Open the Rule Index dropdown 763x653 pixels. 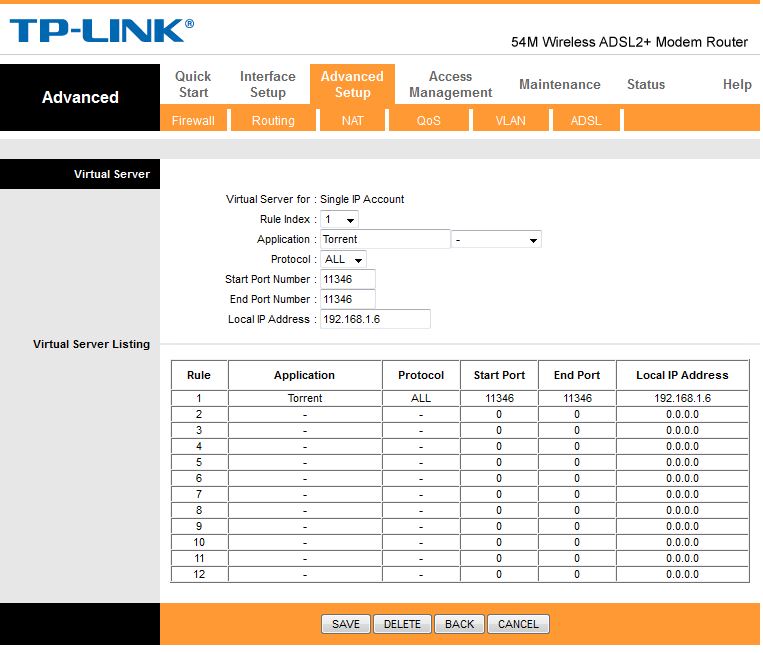[x=339, y=219]
